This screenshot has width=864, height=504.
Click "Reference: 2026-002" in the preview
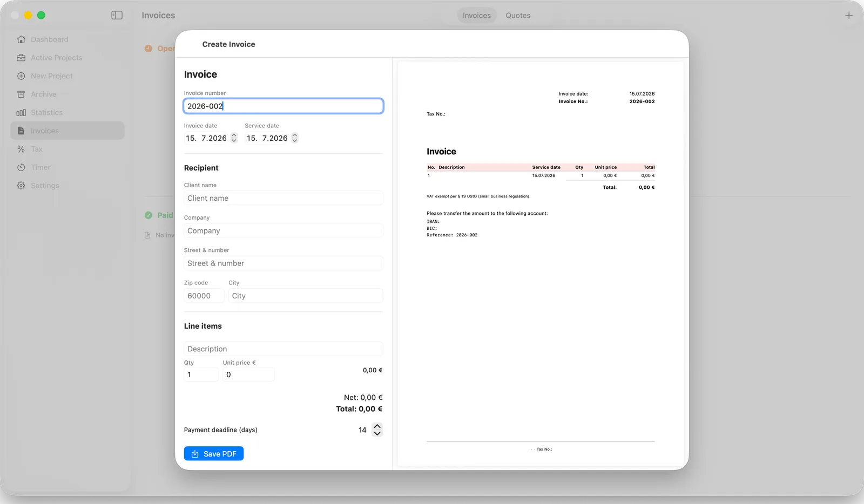tap(452, 235)
